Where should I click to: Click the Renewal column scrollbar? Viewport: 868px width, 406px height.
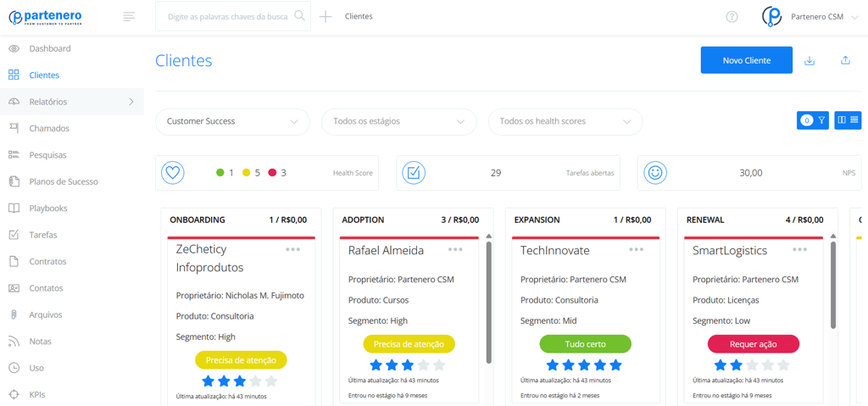(834, 284)
